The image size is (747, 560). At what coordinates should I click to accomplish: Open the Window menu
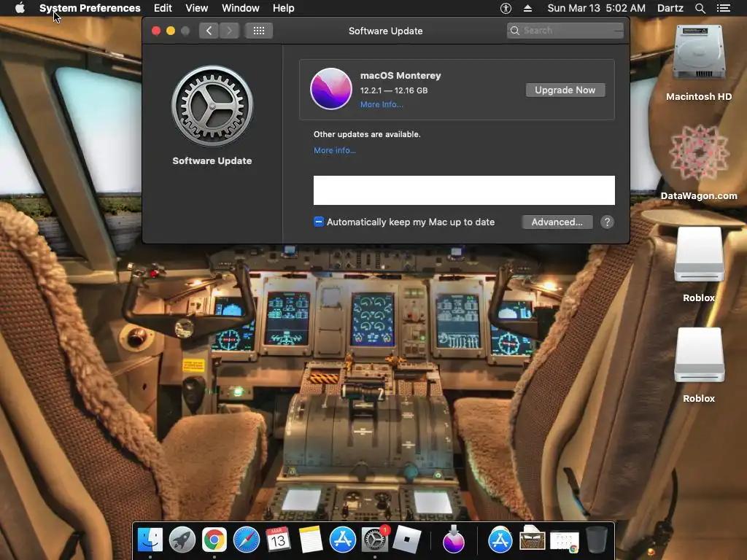point(241,8)
